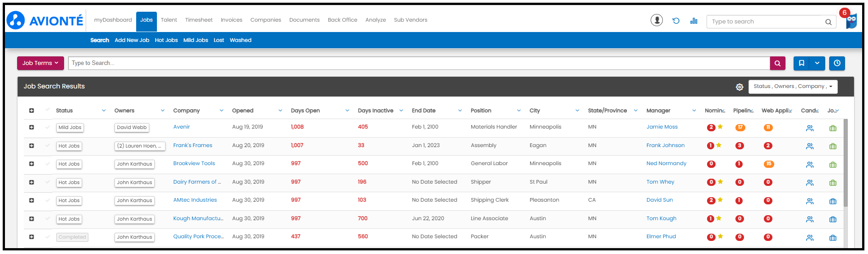Open City column filter chevron
Screen dimensions: 868x254
point(577,111)
